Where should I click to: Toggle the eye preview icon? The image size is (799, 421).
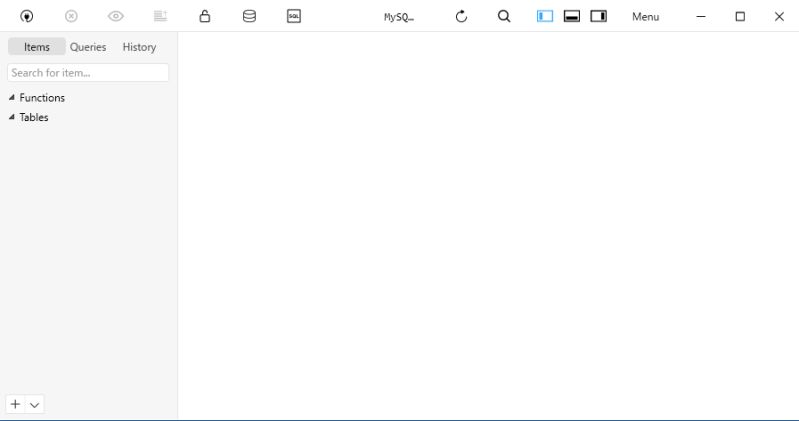pyautogui.click(x=116, y=16)
